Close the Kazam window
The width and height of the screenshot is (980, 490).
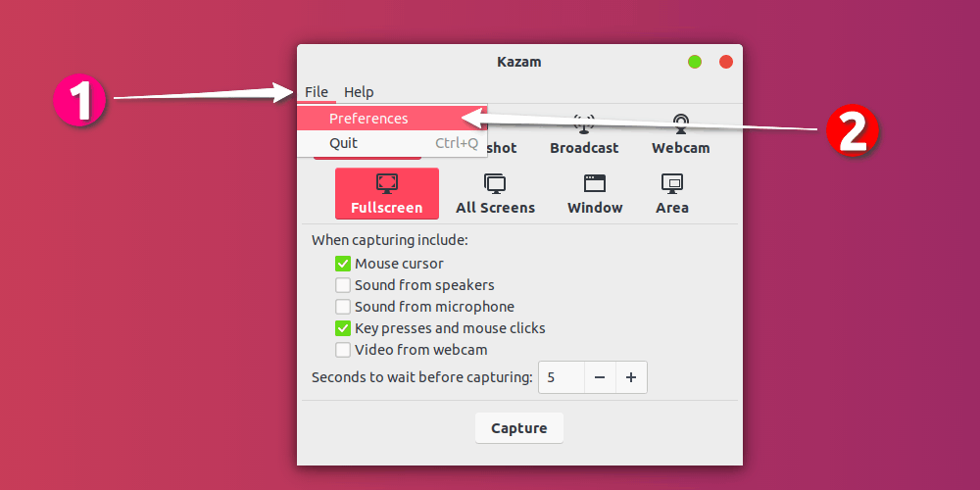coord(725,62)
